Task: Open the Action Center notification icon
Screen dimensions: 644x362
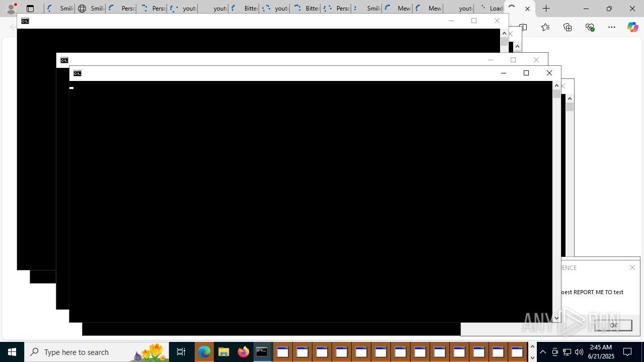Action: 628,352
